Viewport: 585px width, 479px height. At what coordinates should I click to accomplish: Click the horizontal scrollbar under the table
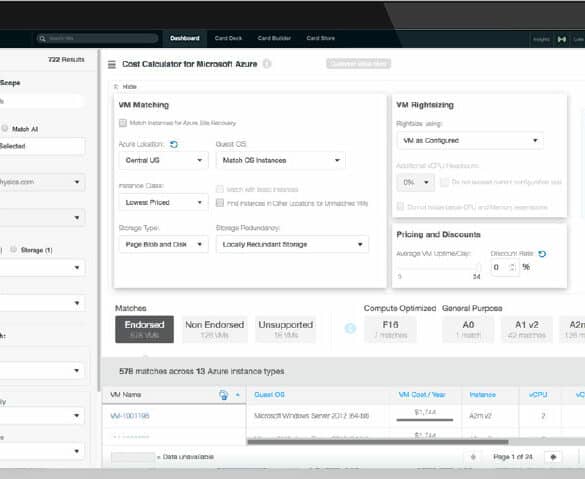point(378,442)
